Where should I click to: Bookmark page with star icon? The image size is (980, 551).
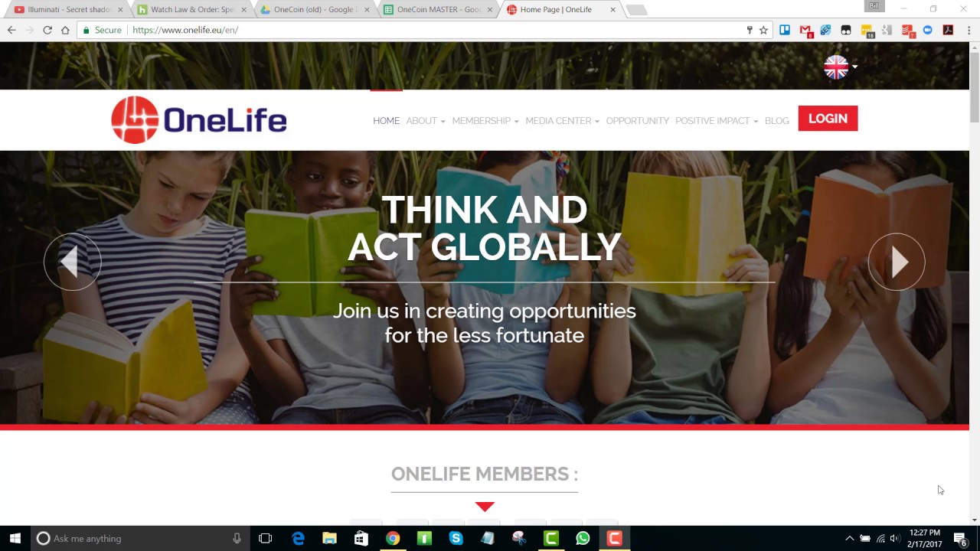(x=763, y=30)
